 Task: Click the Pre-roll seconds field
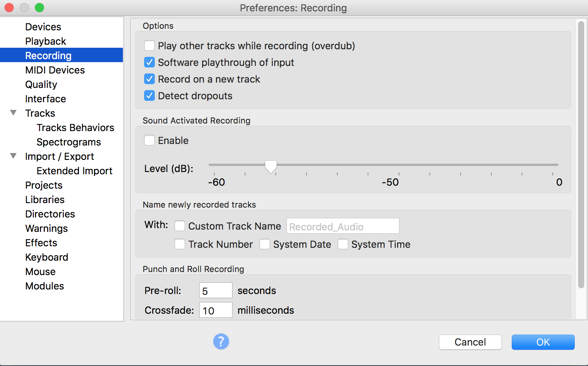click(215, 291)
